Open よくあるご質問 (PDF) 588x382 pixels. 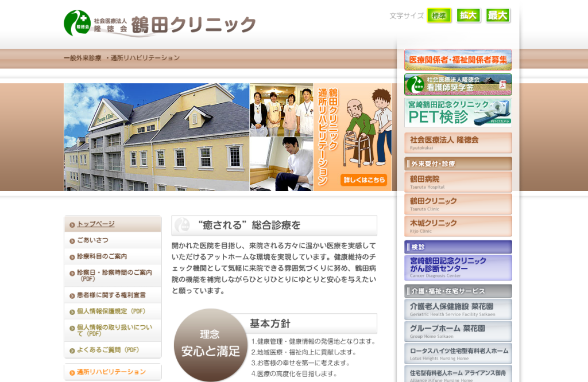(113, 350)
